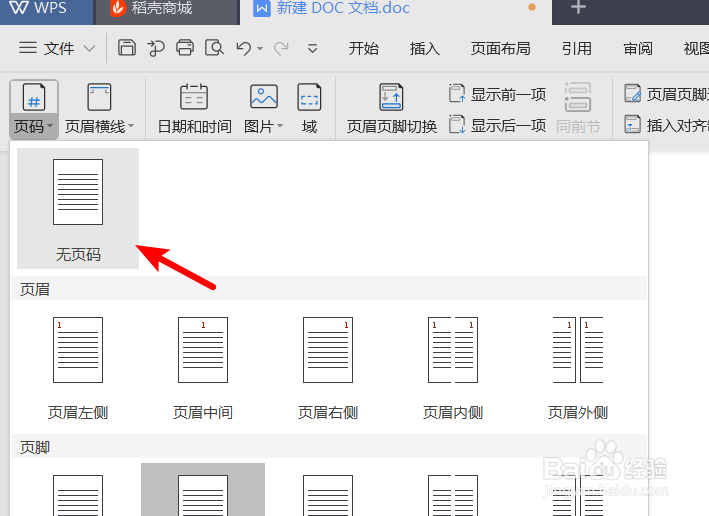Click the Print icon
The width and height of the screenshot is (709, 516).
[184, 47]
